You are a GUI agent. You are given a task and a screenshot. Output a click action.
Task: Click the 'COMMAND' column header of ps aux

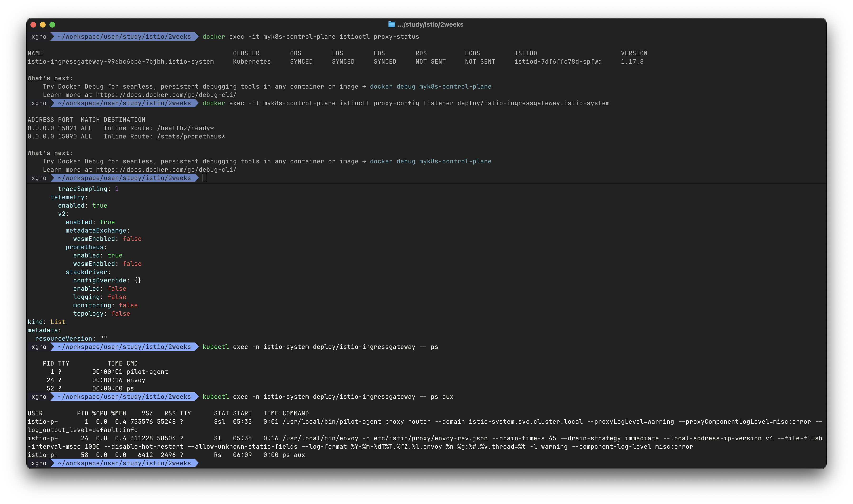pos(296,413)
